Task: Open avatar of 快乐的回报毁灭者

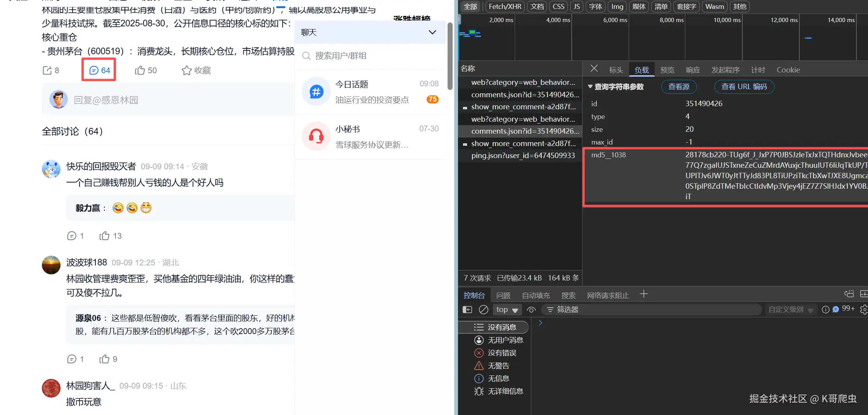Action: tap(51, 169)
